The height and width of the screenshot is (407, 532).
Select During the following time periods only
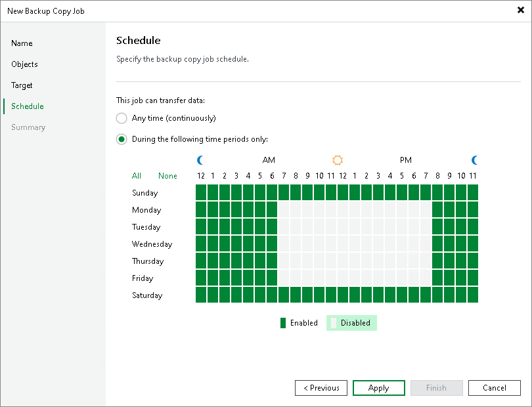pos(122,139)
